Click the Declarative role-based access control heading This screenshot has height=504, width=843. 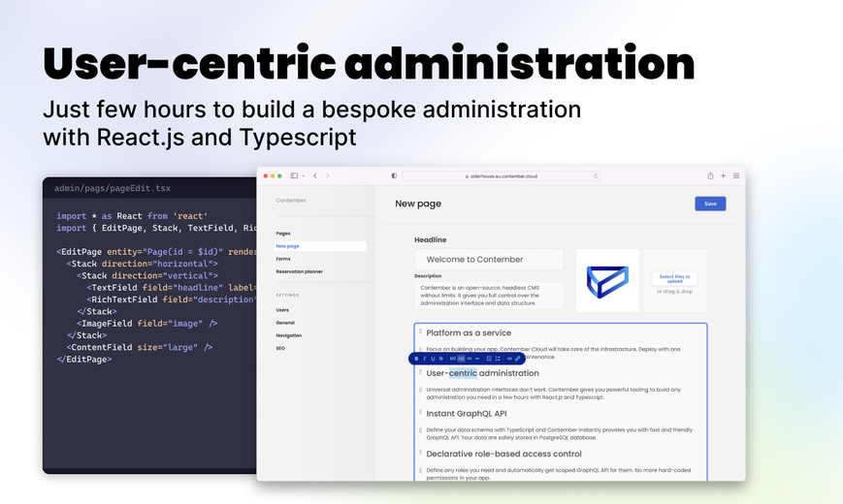(x=503, y=454)
